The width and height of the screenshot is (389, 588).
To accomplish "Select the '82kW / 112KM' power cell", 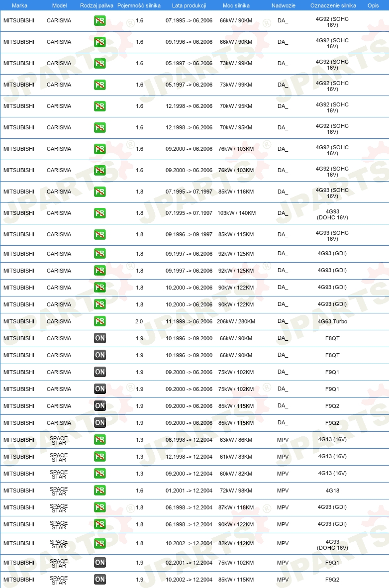I will tap(236, 543).
